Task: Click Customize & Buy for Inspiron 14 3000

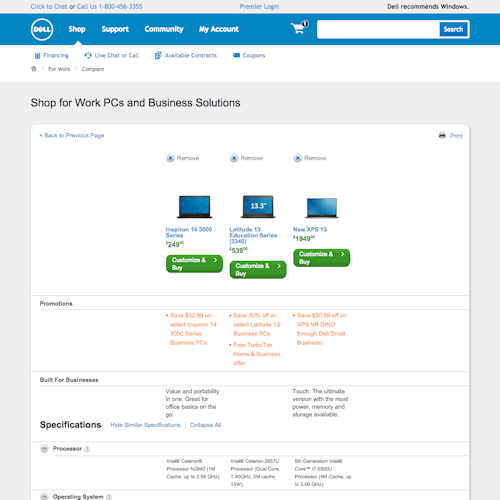Action: [x=194, y=264]
